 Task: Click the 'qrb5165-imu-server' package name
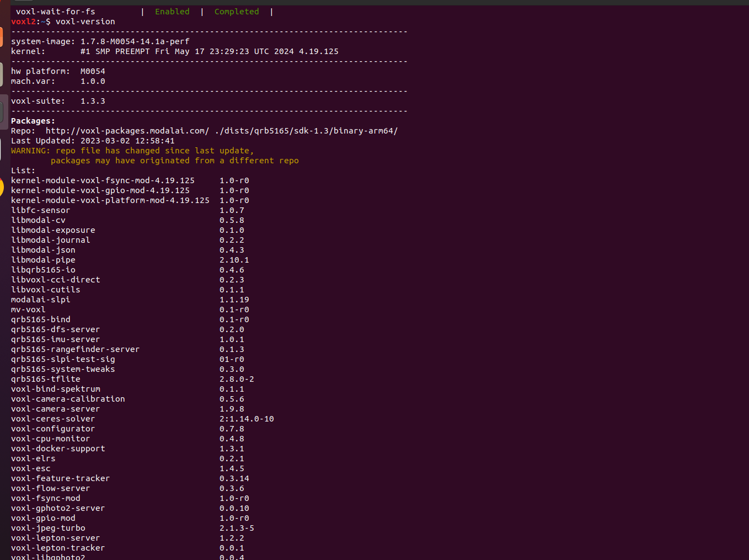point(56,339)
